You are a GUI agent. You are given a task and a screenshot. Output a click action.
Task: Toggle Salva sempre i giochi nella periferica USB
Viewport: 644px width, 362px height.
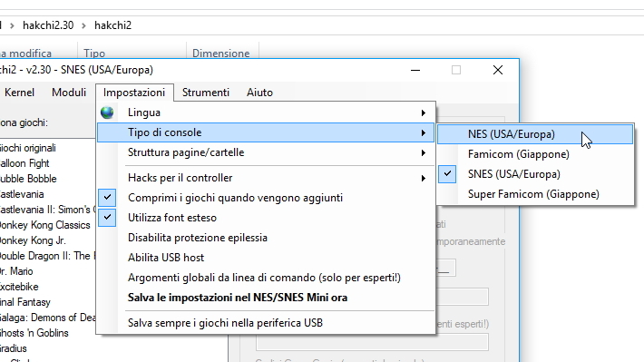click(x=266, y=323)
